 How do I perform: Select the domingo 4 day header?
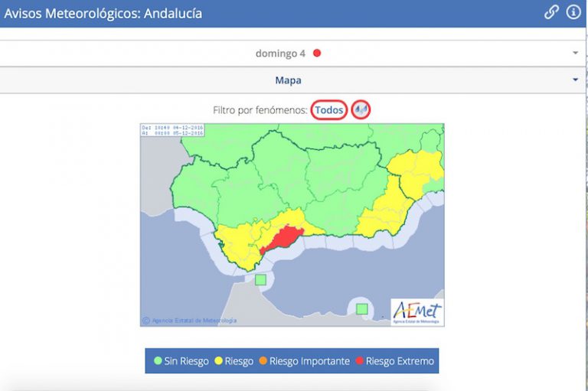(280, 54)
